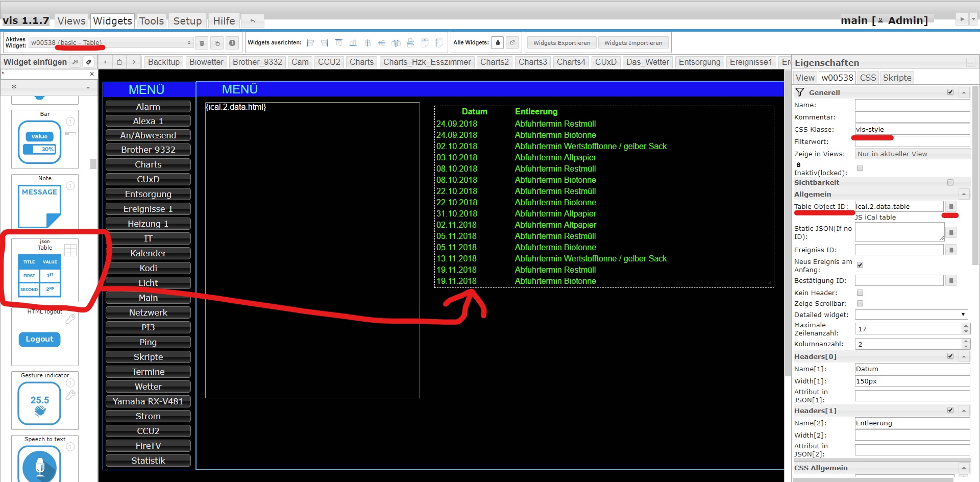
Task: Collapse the Generell section
Action: coord(964,92)
